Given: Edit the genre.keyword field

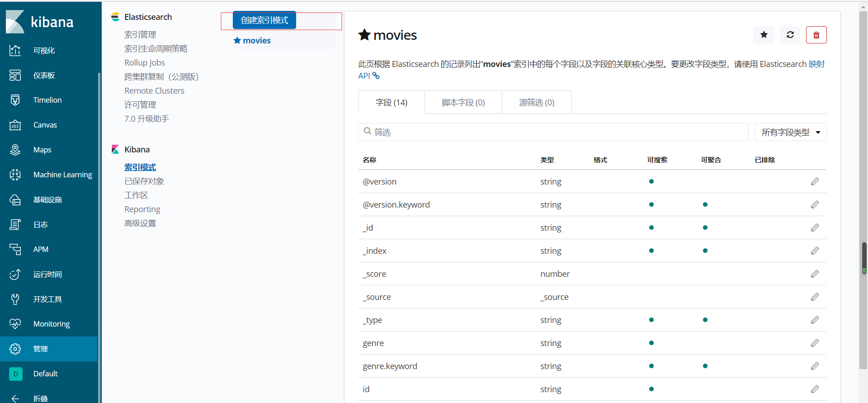Looking at the screenshot, I should (x=815, y=366).
